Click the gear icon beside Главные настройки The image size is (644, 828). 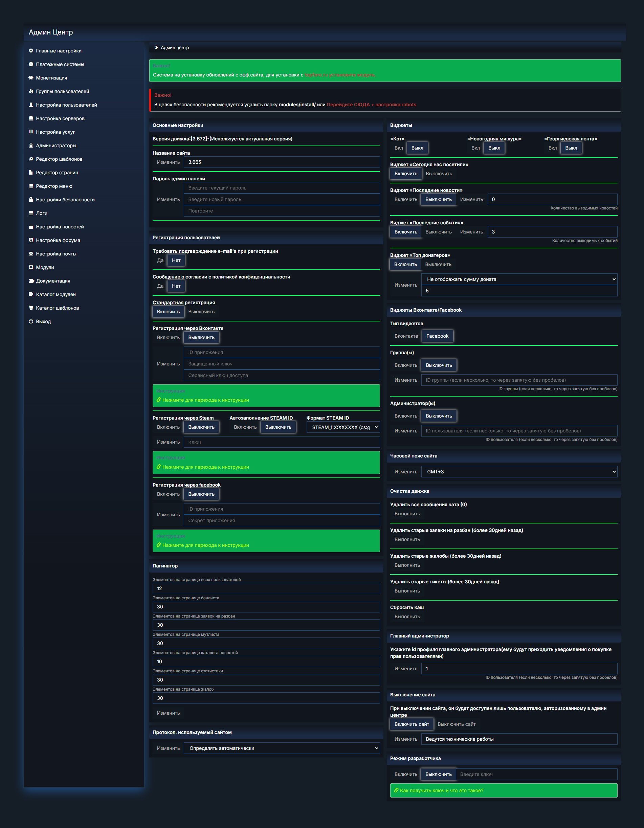(31, 51)
